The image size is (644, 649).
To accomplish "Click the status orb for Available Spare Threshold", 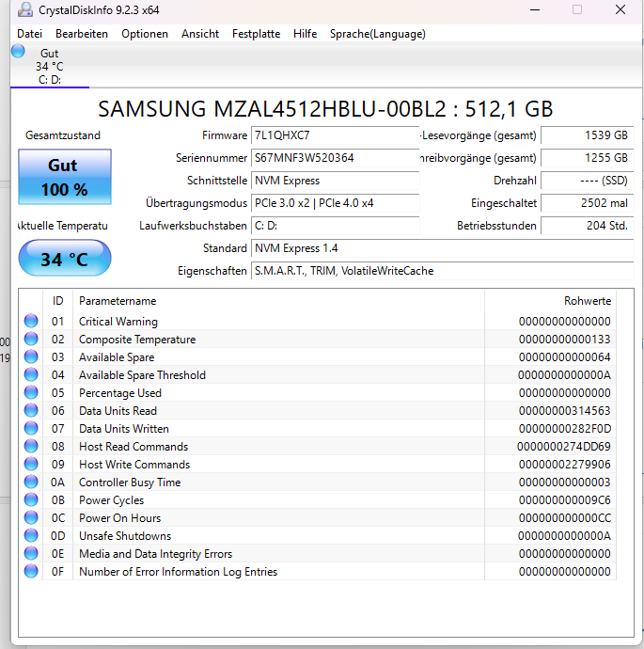I will coord(31,374).
